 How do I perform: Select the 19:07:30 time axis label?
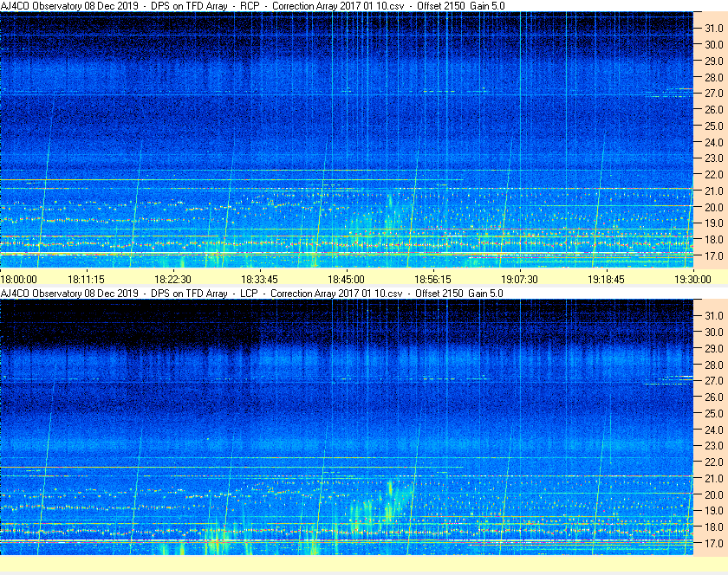click(519, 280)
